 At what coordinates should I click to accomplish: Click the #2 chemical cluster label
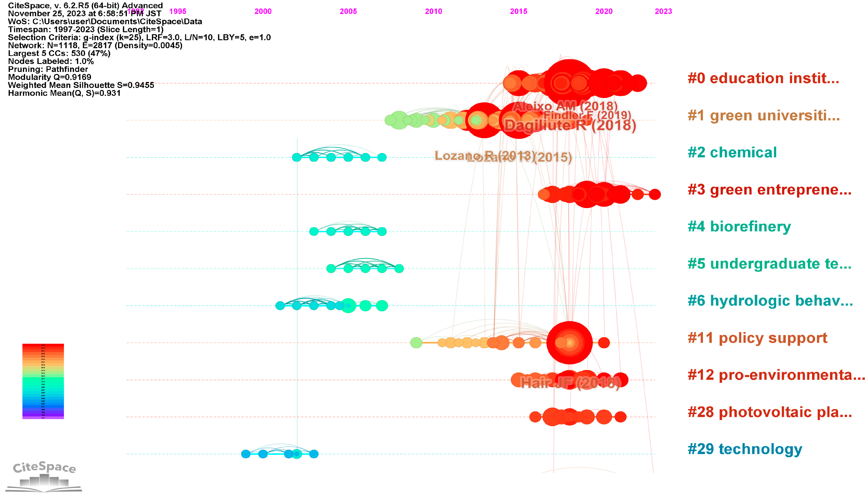click(x=732, y=152)
